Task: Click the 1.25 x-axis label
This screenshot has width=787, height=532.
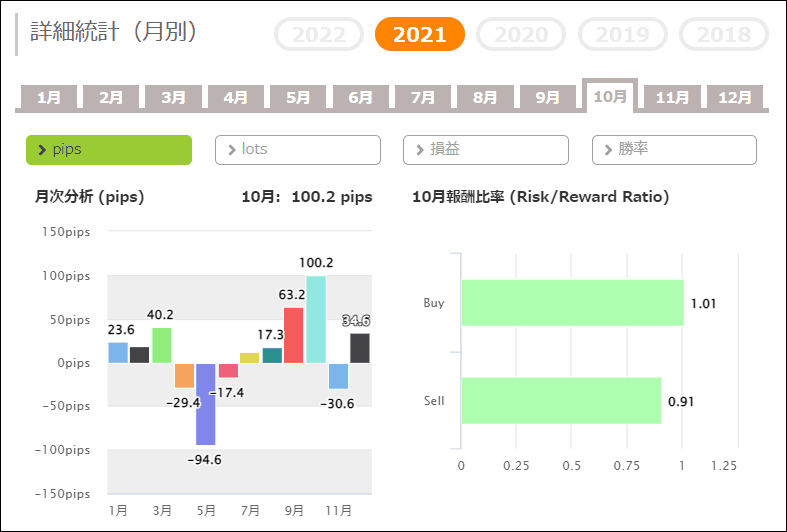Action: (x=724, y=466)
